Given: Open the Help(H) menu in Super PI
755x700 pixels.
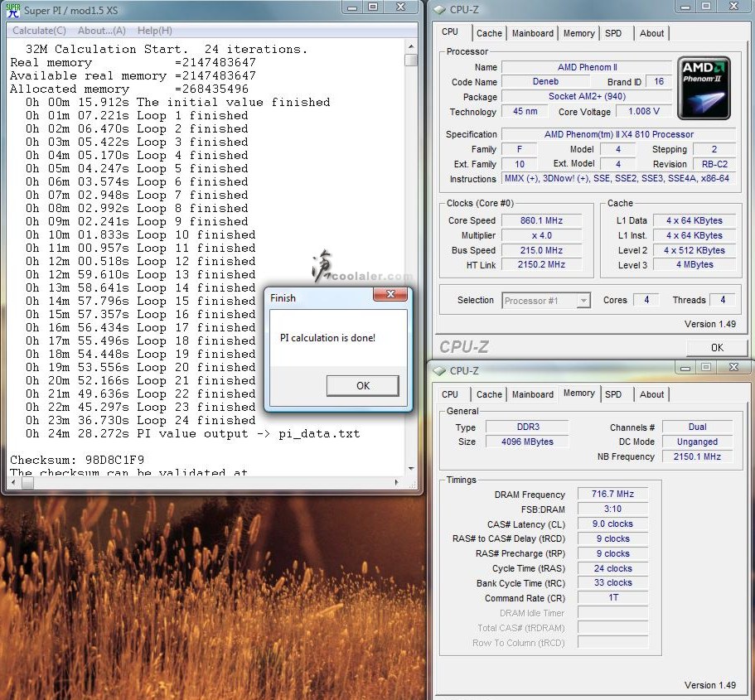Looking at the screenshot, I should 154,31.
